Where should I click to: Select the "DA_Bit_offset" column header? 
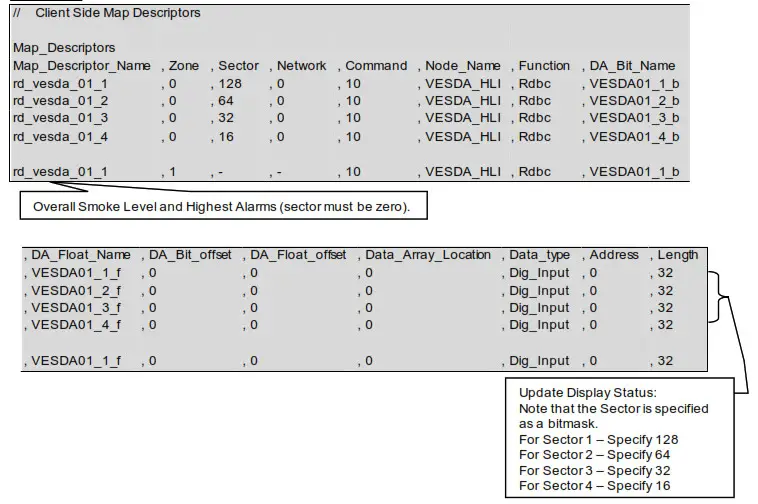190,255
